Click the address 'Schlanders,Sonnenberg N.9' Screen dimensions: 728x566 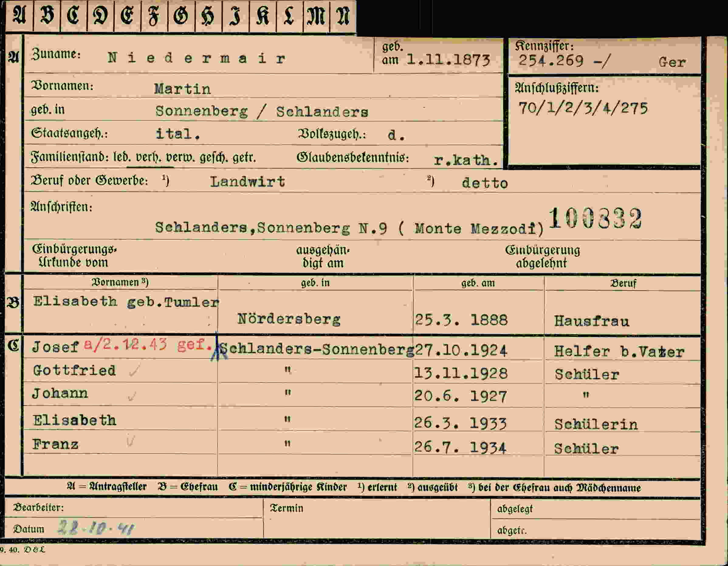[271, 228]
